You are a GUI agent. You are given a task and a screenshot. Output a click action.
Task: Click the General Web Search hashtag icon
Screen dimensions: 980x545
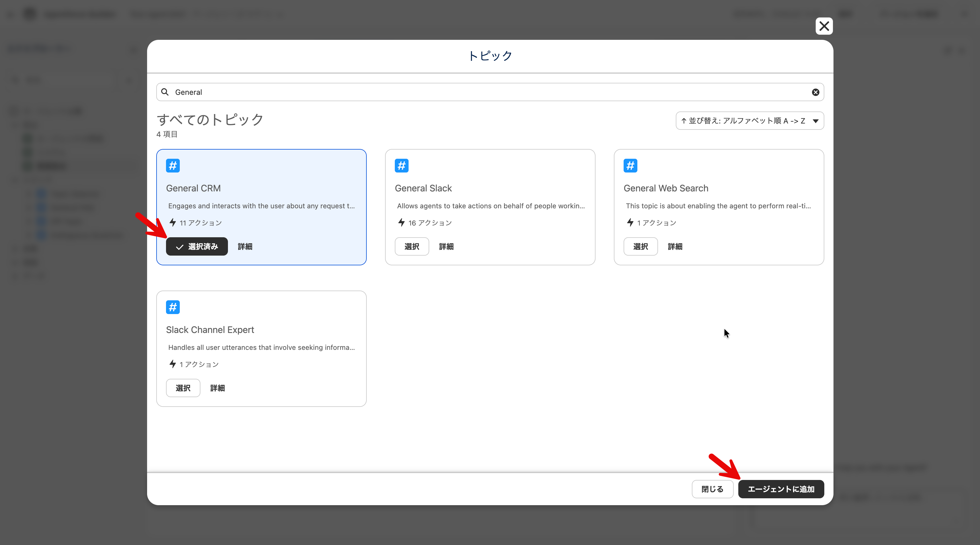(x=630, y=166)
